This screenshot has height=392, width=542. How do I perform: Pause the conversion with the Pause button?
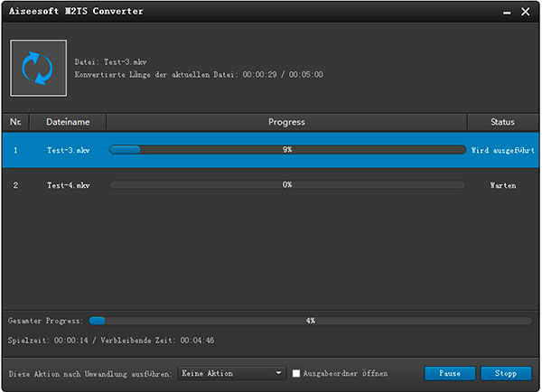point(450,373)
